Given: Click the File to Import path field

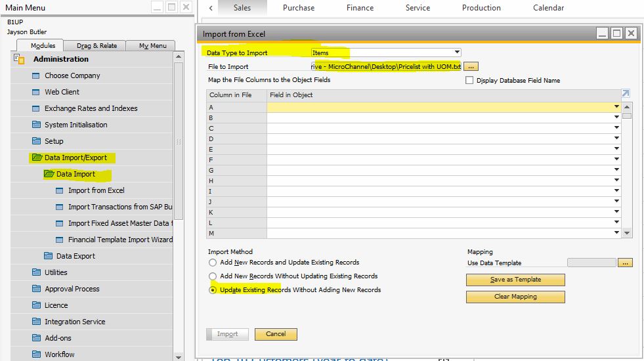Looking at the screenshot, I should tap(386, 67).
